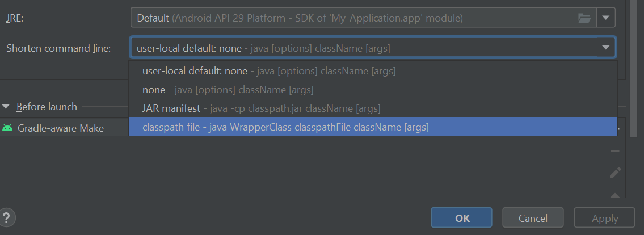Click the folder browse icon in JRE field
Screen dimensions: 644x235
pyautogui.click(x=584, y=18)
